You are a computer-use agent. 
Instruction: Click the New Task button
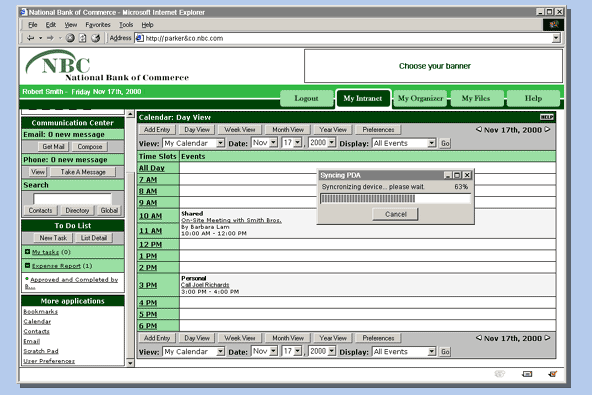tap(53, 238)
